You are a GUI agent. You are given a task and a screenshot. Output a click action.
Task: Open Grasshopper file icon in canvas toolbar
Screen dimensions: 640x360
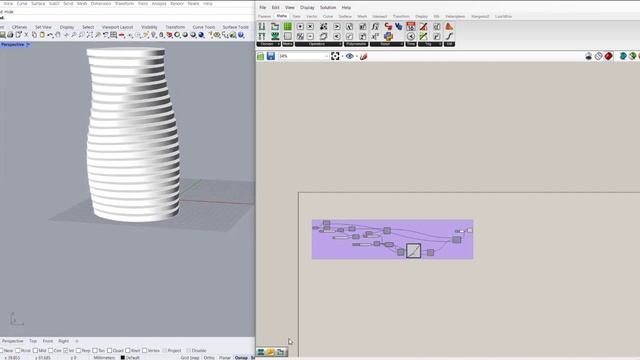260,56
